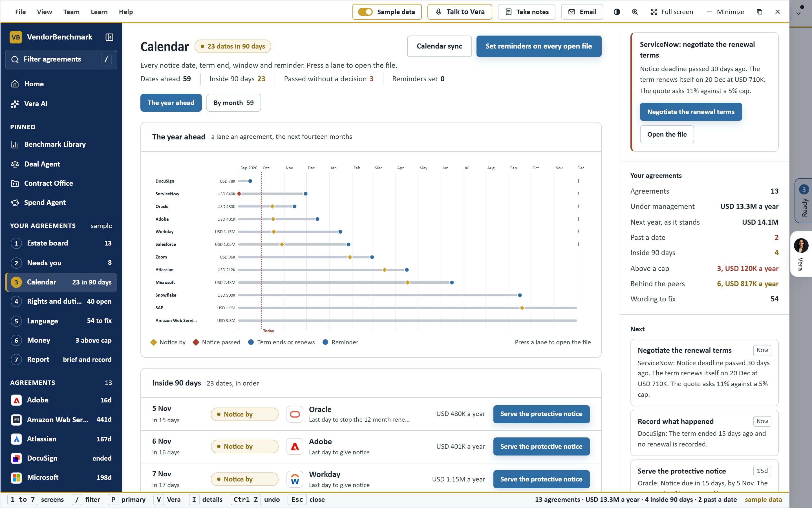
Task: Open Deal Agent scales item
Action: (61, 164)
